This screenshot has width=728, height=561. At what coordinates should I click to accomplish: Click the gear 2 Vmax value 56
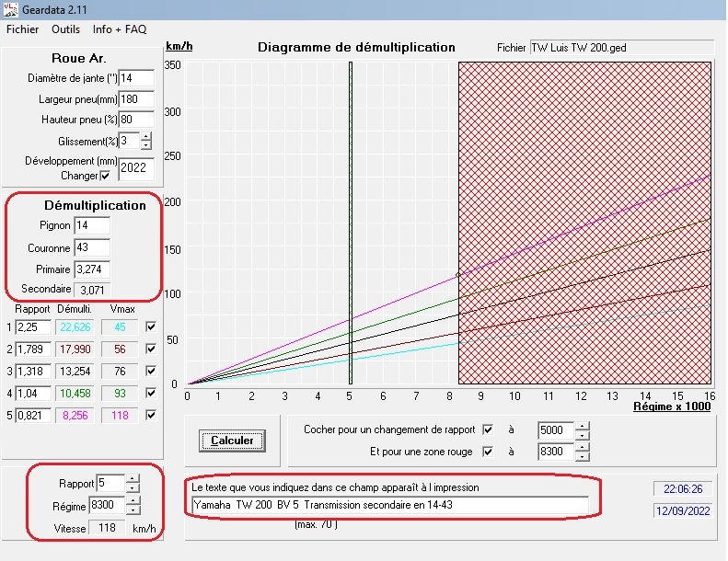point(120,349)
